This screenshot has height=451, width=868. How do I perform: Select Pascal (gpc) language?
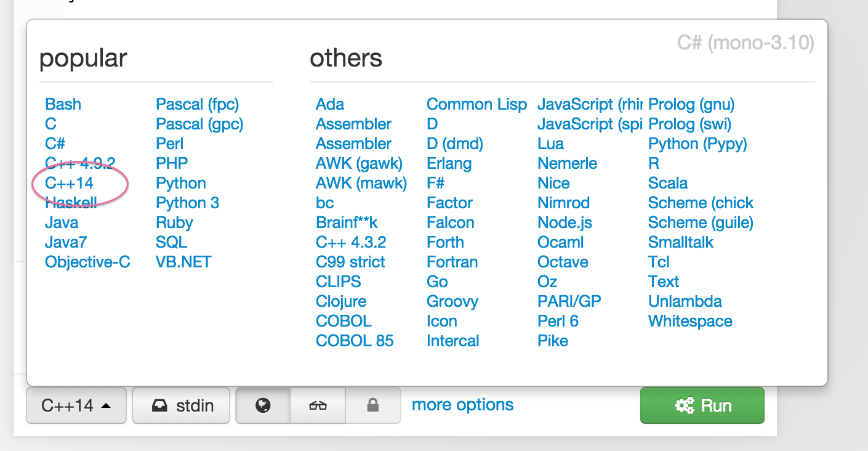[x=199, y=124]
